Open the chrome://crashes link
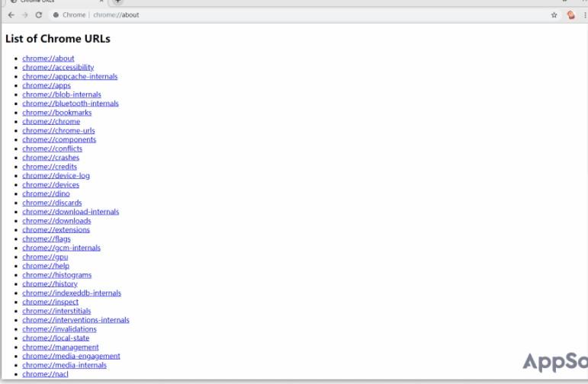 click(50, 158)
